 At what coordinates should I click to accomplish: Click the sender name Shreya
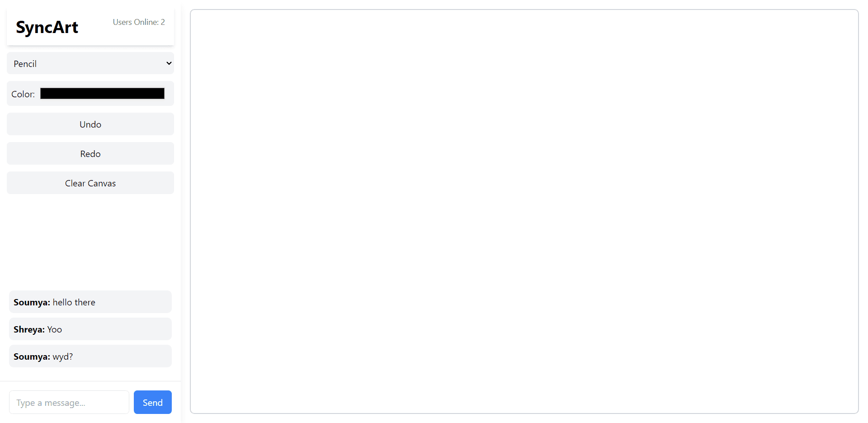click(x=29, y=329)
